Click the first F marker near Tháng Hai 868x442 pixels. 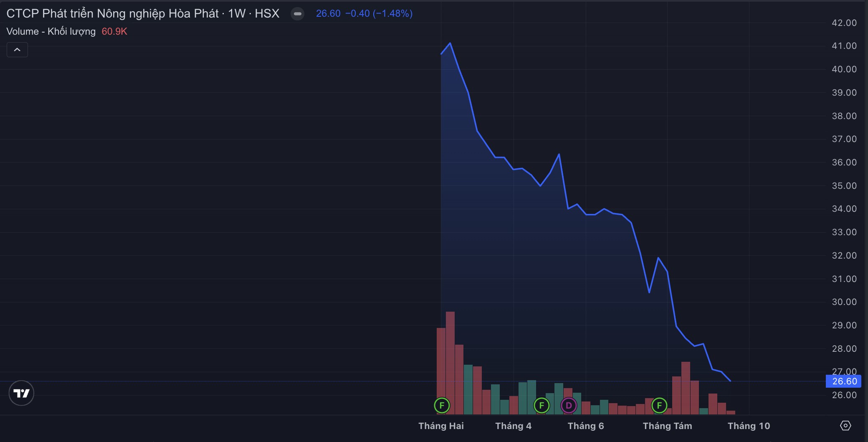click(x=442, y=405)
